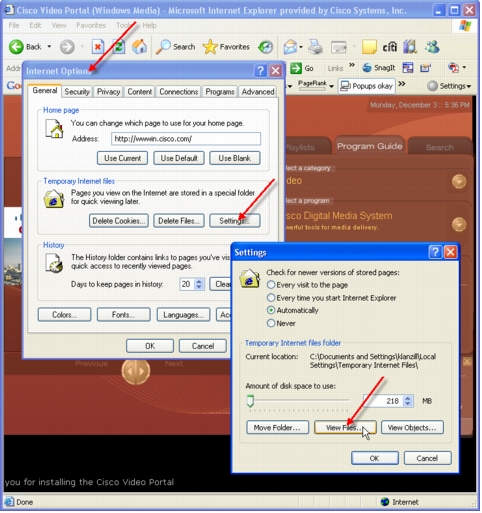
Task: Click the Previous/Next round playlist control
Action: (x=136, y=371)
